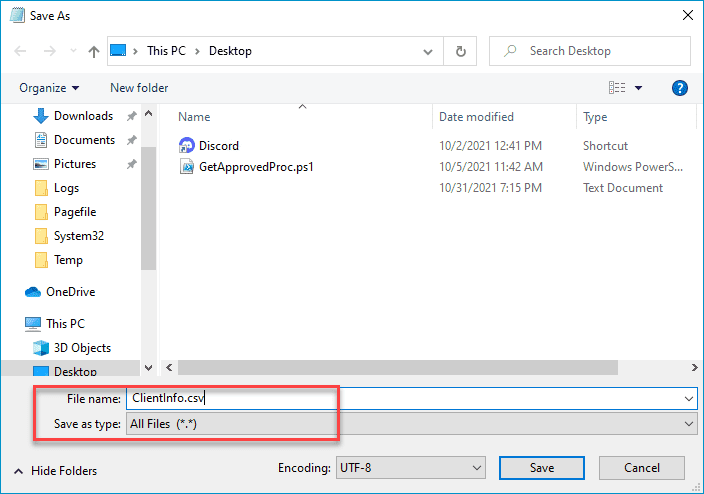The width and height of the screenshot is (704, 494).
Task: Click the Documents pin icon
Action: pyautogui.click(x=132, y=140)
